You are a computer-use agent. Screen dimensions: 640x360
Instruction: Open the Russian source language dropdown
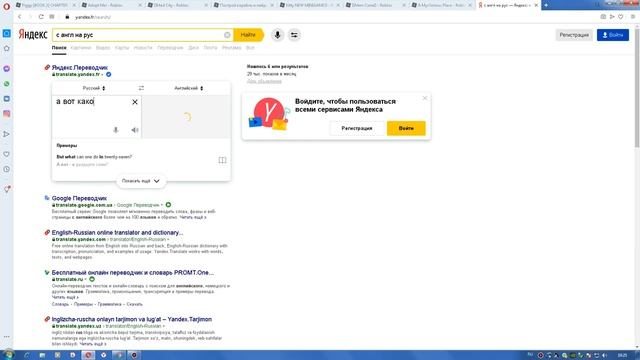(x=94, y=88)
